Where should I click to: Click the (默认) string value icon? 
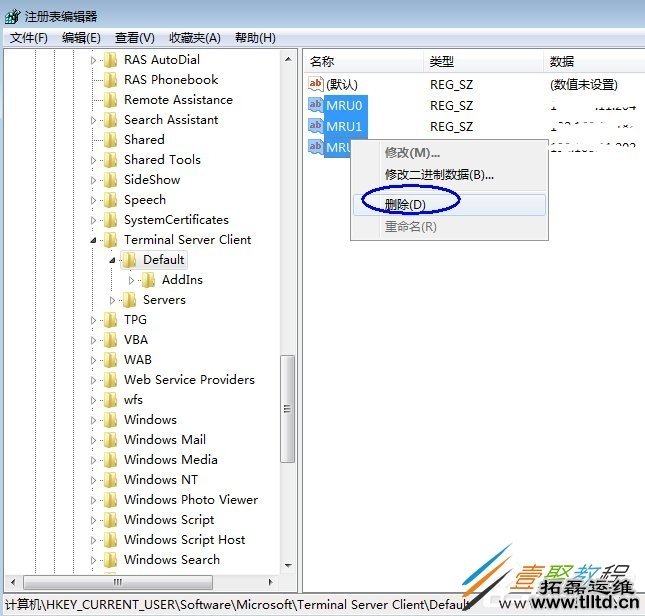pos(316,84)
